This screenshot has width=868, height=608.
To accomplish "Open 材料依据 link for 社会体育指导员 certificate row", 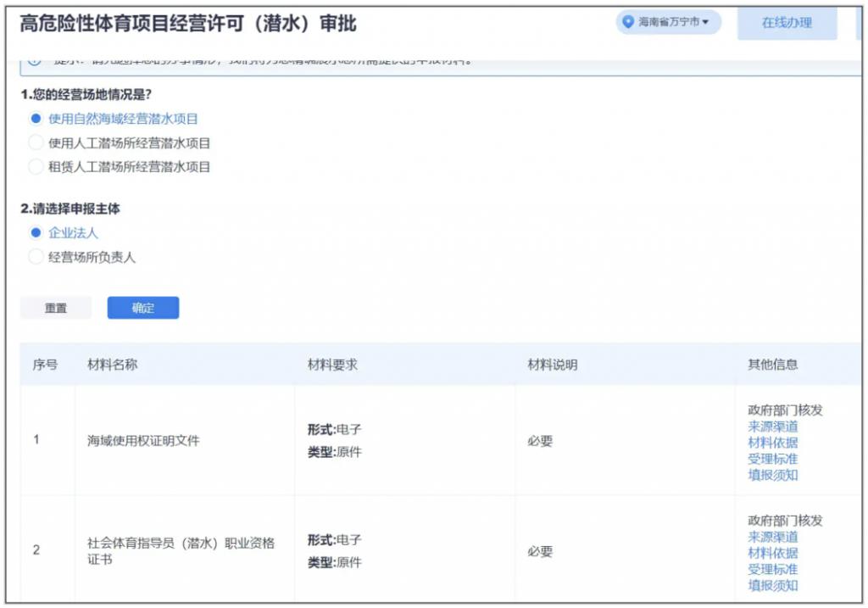I will 772,553.
